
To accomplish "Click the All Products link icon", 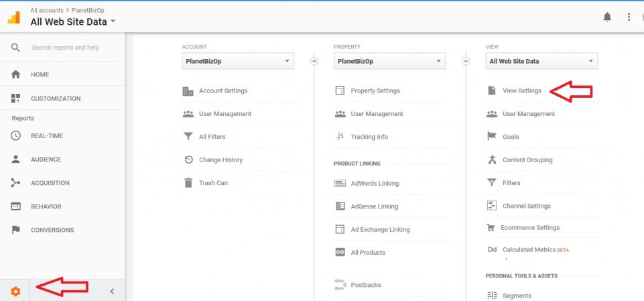I will (x=340, y=253).
